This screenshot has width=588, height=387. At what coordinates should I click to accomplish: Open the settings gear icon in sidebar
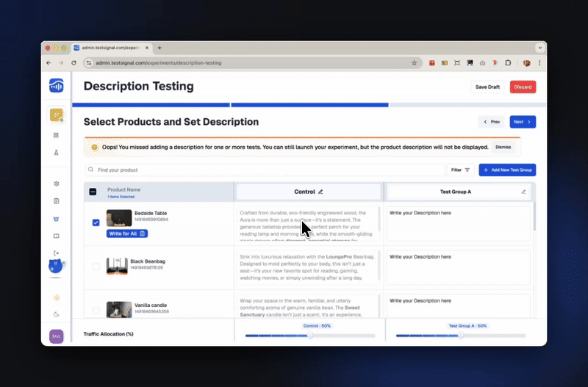tap(57, 184)
